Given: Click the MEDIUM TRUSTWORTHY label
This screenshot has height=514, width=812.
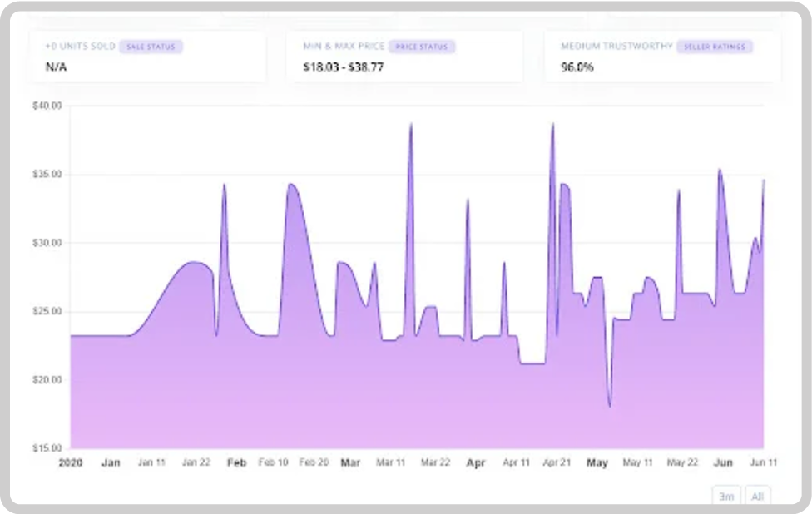Looking at the screenshot, I should [616, 47].
